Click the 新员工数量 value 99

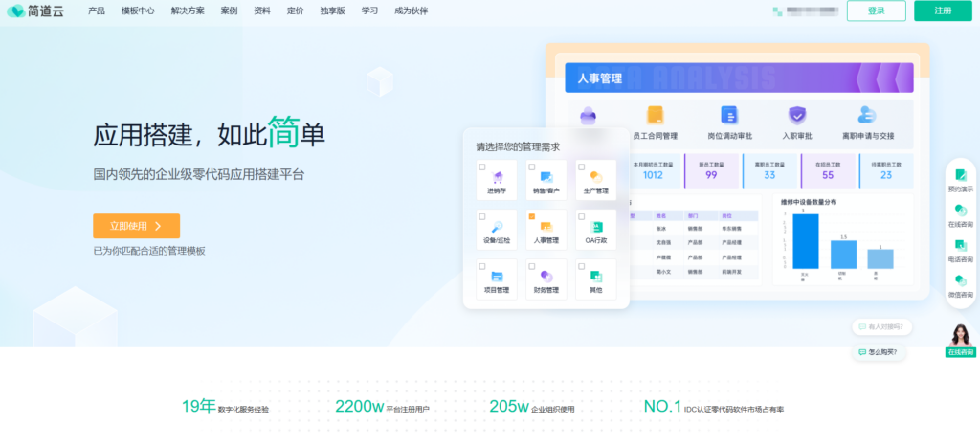tap(711, 175)
